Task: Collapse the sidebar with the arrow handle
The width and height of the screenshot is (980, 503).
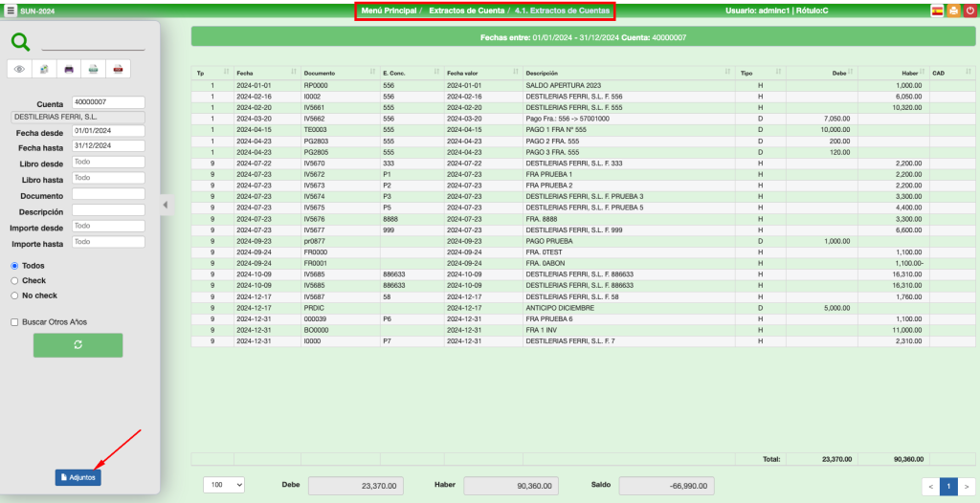Action: [x=164, y=205]
